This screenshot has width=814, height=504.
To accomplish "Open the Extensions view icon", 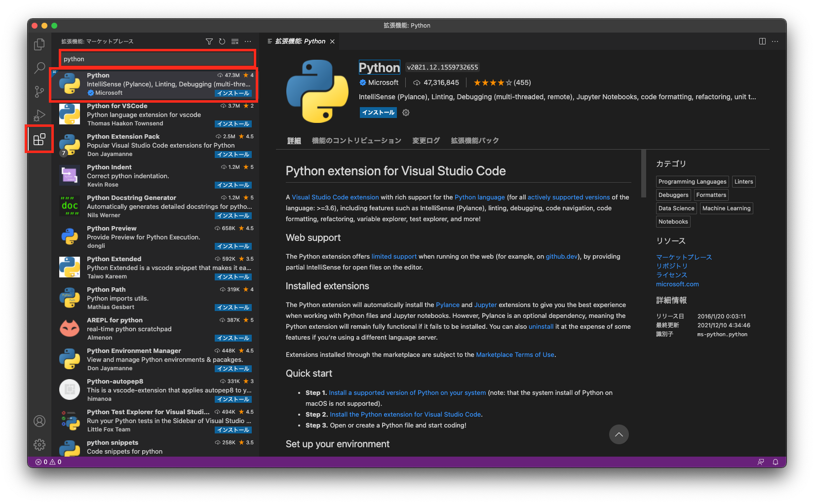I will (x=39, y=139).
